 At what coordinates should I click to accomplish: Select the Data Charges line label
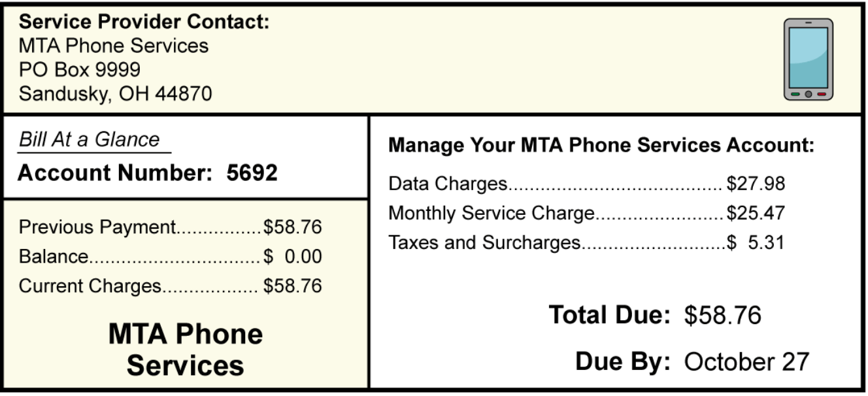[x=448, y=184]
